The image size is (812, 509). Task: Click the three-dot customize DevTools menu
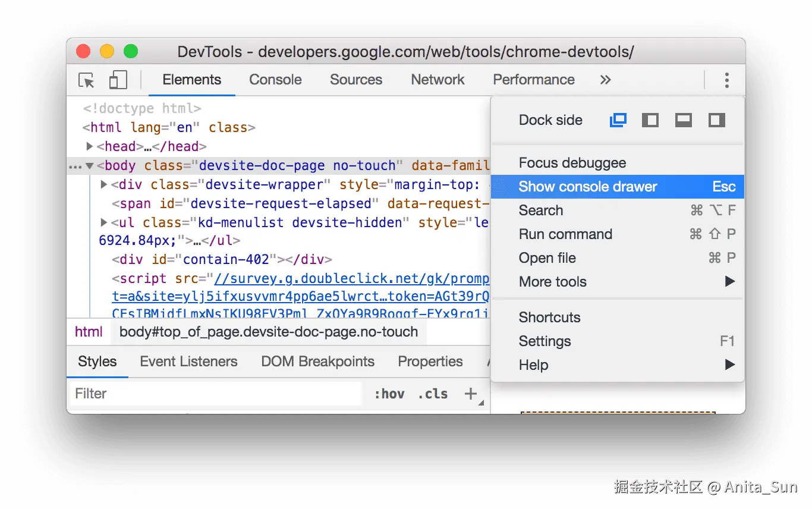click(x=726, y=80)
